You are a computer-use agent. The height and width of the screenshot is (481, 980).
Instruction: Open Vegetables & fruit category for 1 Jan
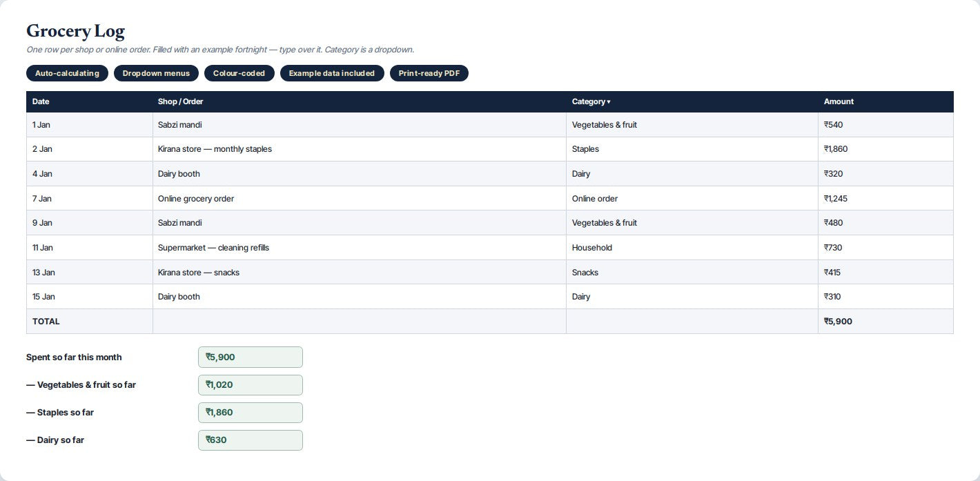click(x=692, y=125)
